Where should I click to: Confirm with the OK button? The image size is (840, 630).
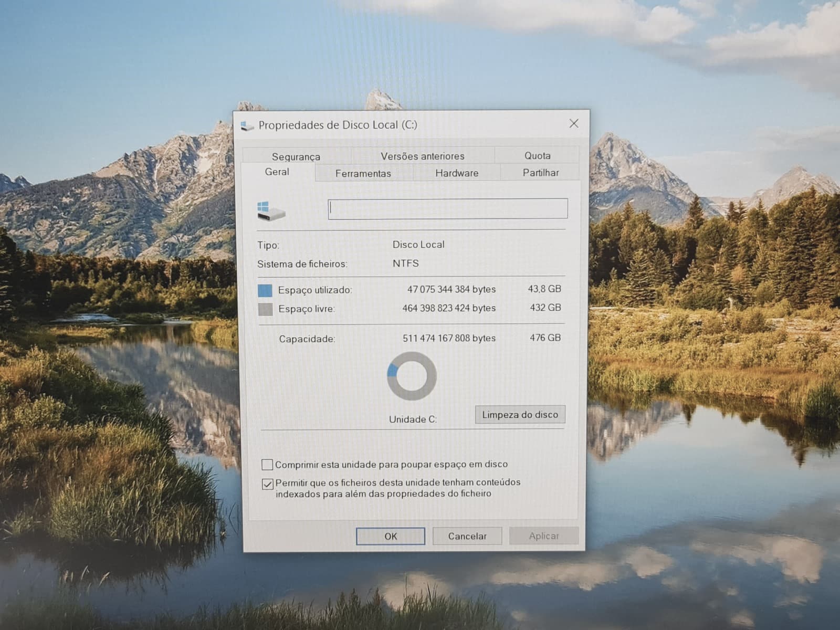(391, 536)
